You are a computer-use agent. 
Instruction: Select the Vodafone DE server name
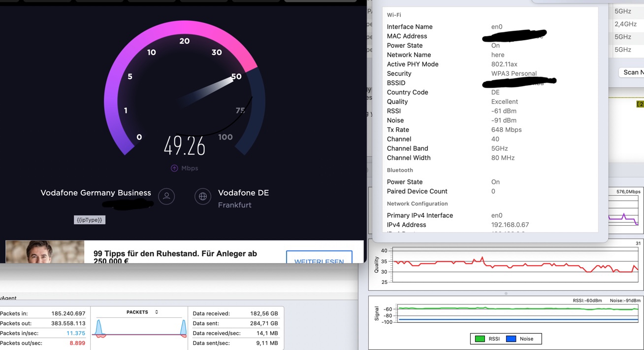point(243,193)
